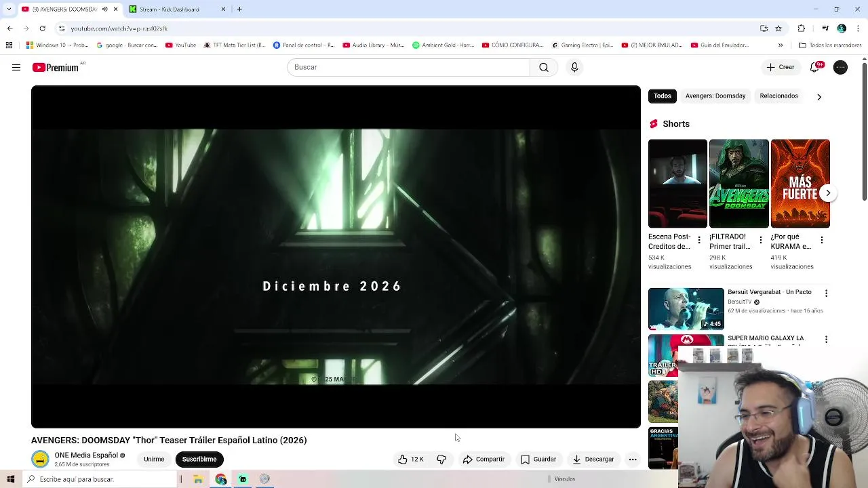868x488 pixels.
Task: Open Chrome from the taskbar
Action: click(220, 479)
